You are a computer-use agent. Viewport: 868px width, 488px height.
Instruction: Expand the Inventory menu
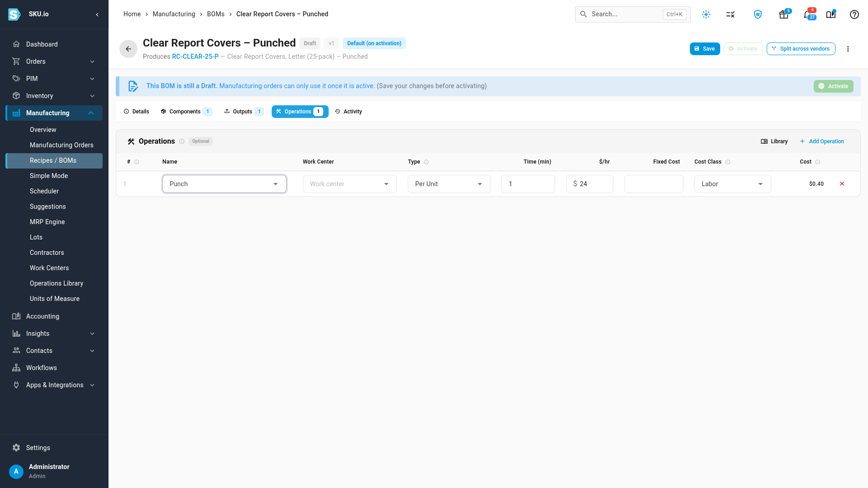click(54, 96)
